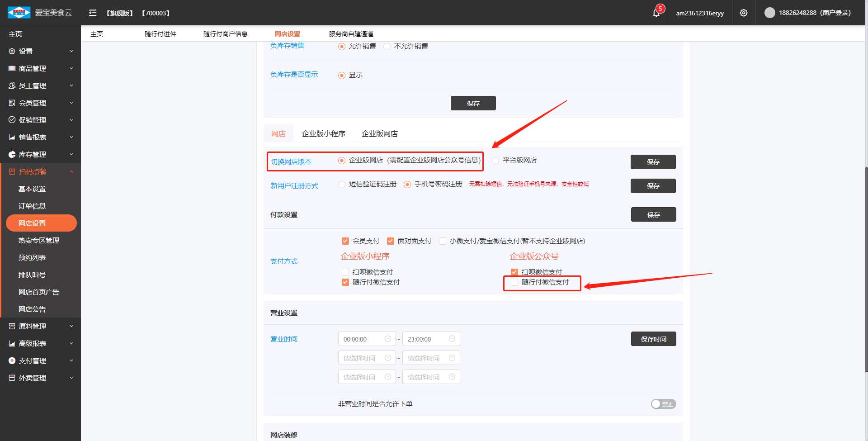This screenshot has height=441, width=868.
Task: Expand the 商品管理 sidebar menu
Action: pyautogui.click(x=41, y=68)
